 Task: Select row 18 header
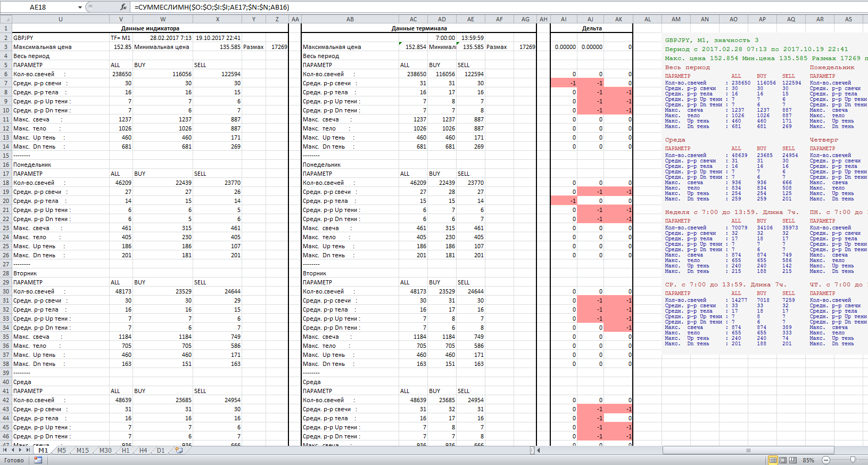(x=6, y=183)
